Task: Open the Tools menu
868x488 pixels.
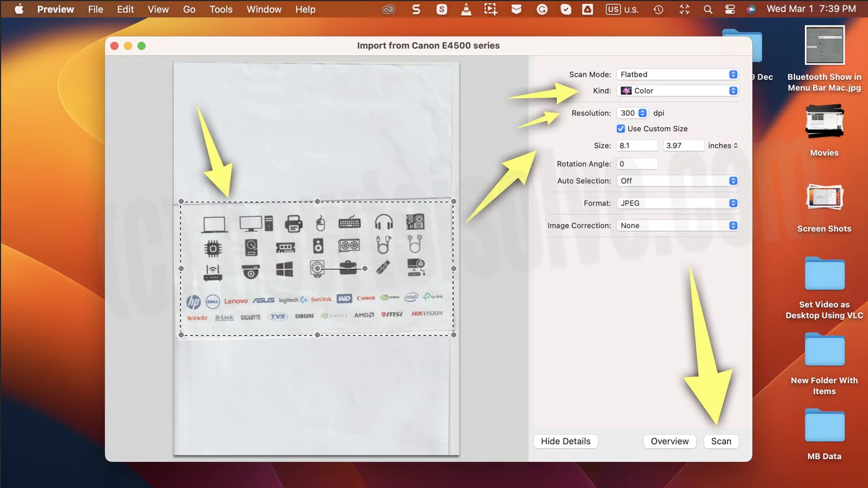Action: pos(221,9)
